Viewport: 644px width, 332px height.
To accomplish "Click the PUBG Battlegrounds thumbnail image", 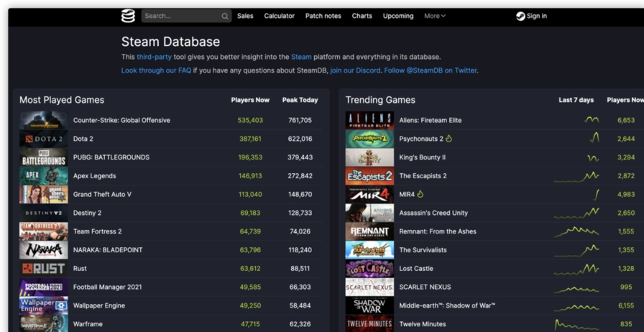I will pyautogui.click(x=44, y=157).
